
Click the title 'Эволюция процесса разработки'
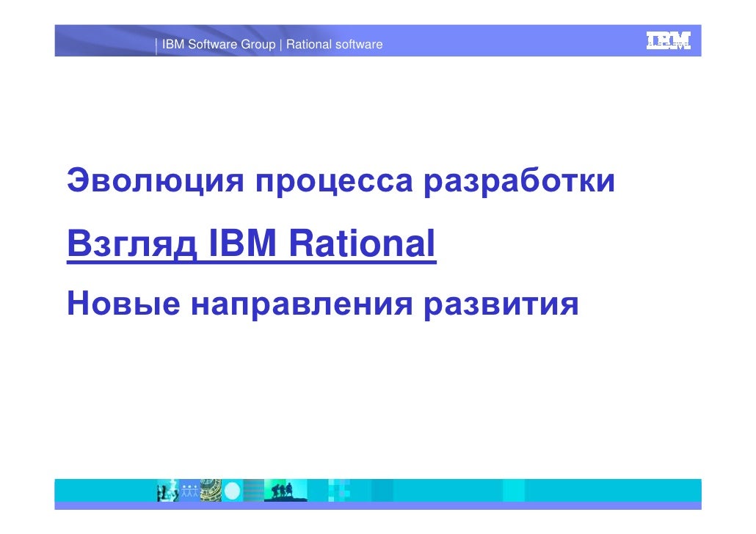[x=341, y=181]
